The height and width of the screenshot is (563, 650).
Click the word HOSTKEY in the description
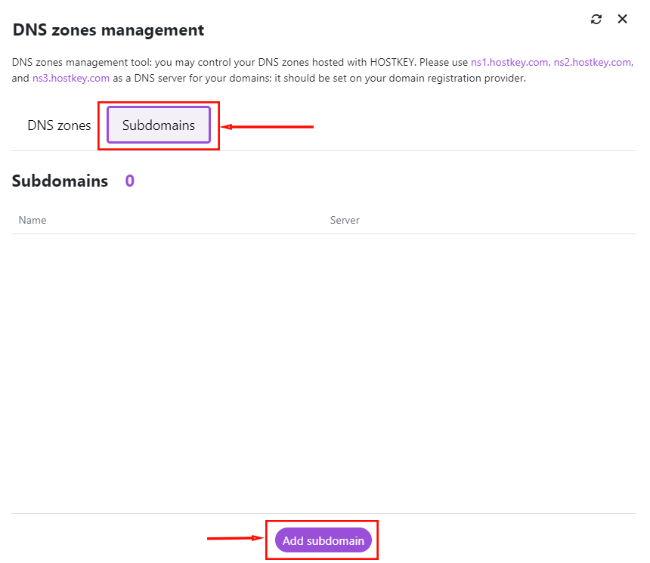point(392,62)
